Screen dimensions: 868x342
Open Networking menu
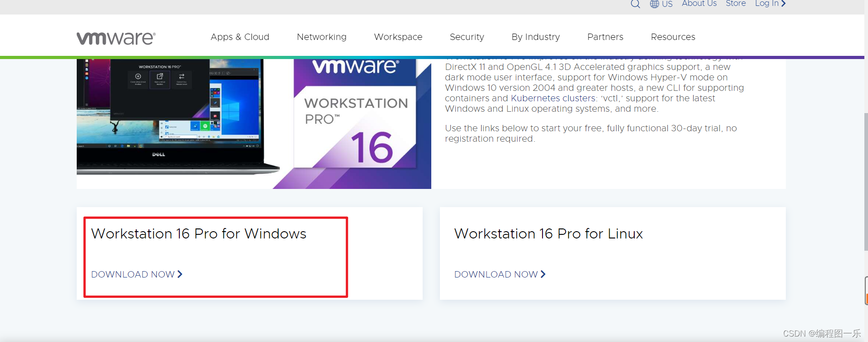pyautogui.click(x=321, y=37)
